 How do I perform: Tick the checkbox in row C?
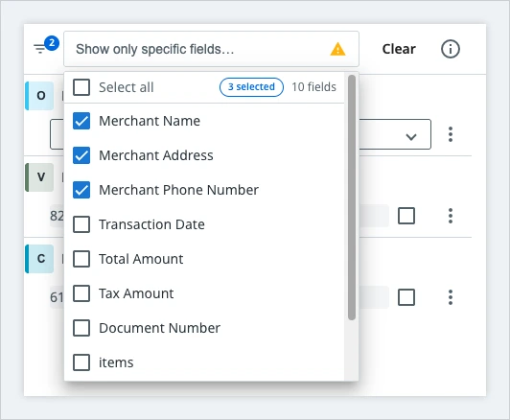click(x=406, y=297)
